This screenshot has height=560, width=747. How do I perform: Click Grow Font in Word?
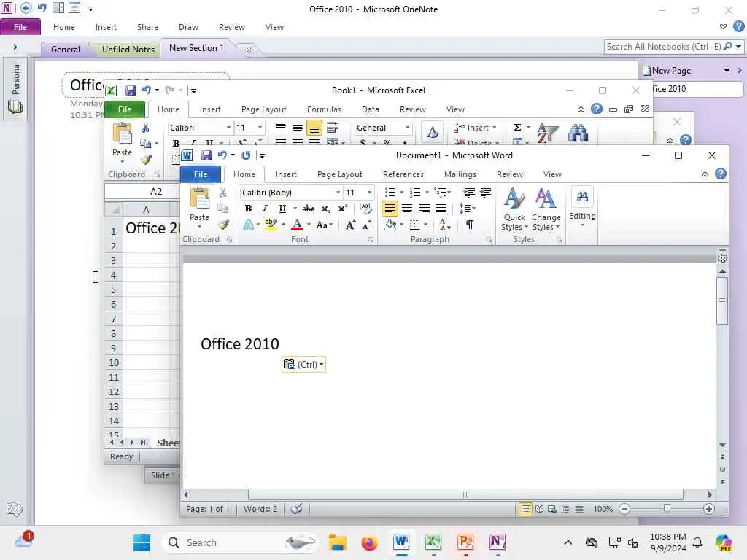[x=350, y=225]
